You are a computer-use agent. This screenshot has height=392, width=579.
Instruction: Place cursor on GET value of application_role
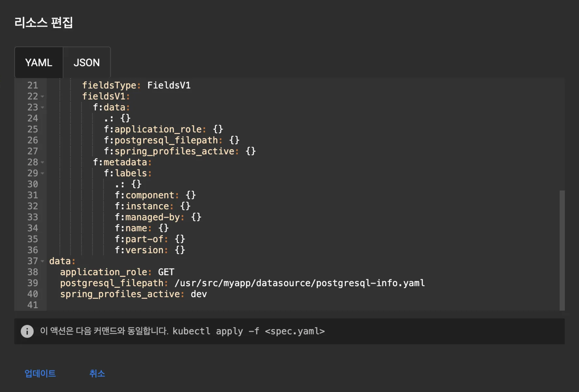[x=166, y=272]
